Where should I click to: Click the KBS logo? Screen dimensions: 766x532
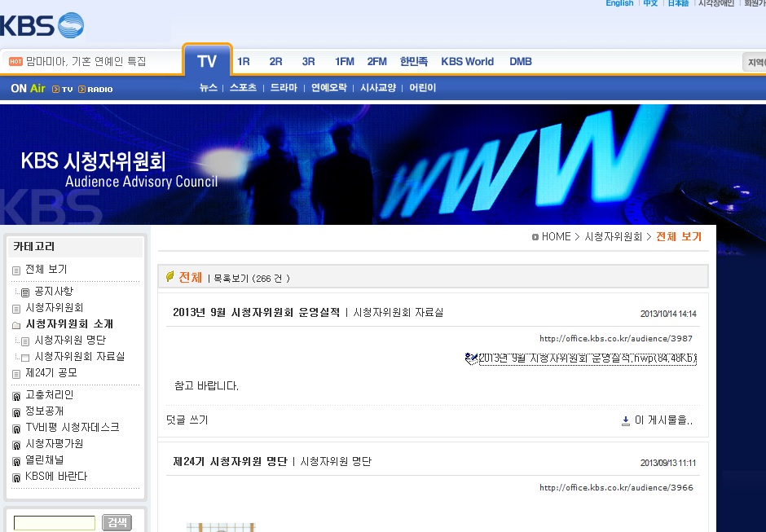tap(42, 25)
